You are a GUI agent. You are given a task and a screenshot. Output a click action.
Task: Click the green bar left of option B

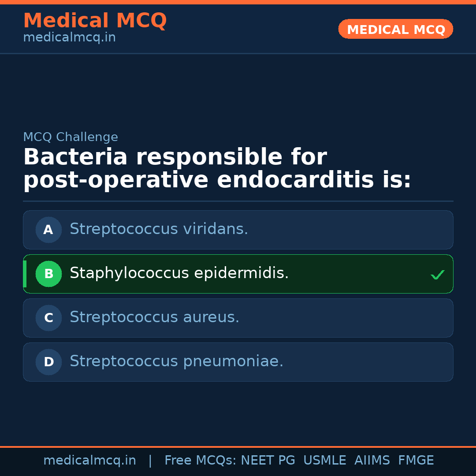(x=25, y=274)
